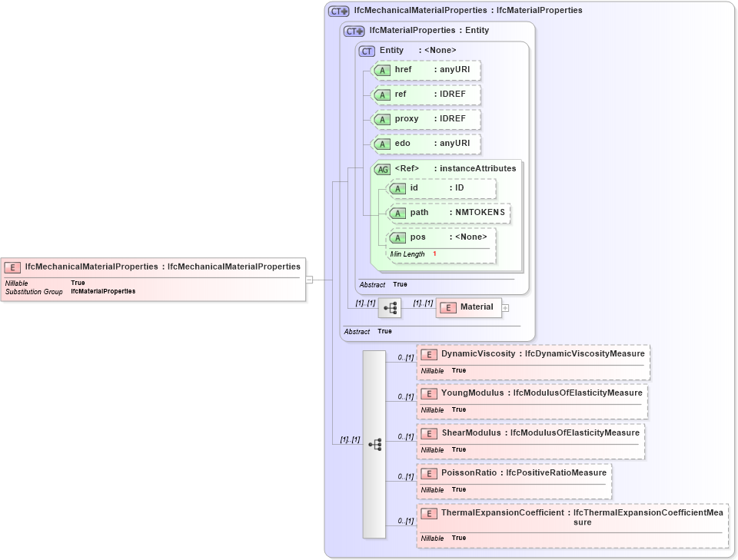Collapse the diagram connector left of IfcMaterialProperties
This screenshot has height=560, width=738.
click(308, 280)
